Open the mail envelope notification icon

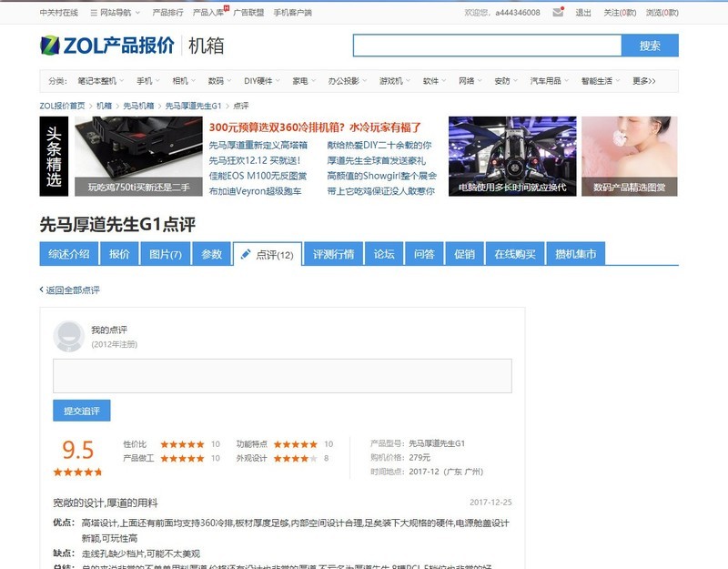558,12
